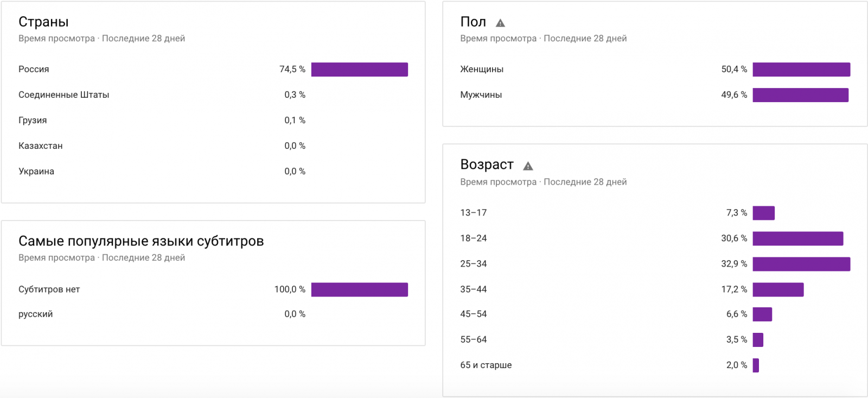This screenshot has width=868, height=398.
Task: Click the 13–17 age group bar
Action: pyautogui.click(x=763, y=213)
